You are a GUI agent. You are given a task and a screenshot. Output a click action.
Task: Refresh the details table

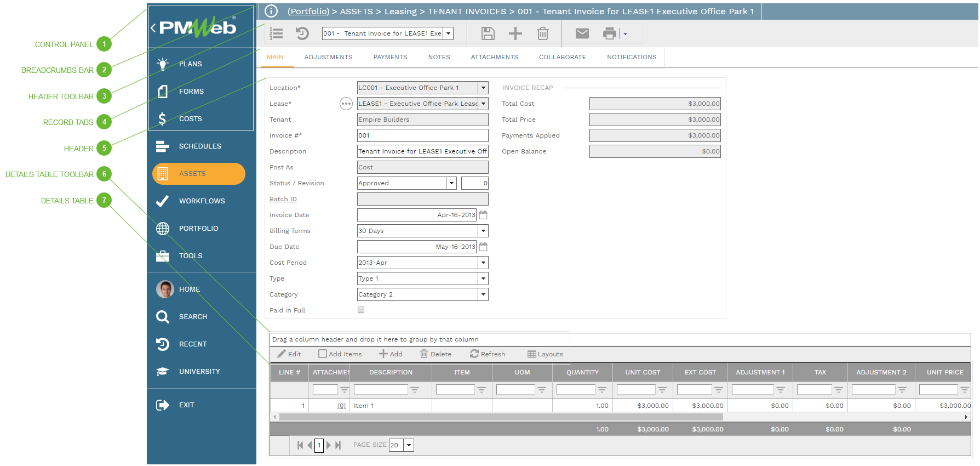488,354
